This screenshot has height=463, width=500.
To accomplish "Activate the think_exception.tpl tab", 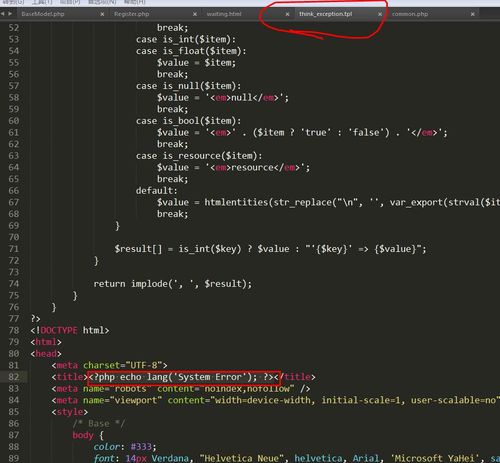I will click(325, 14).
